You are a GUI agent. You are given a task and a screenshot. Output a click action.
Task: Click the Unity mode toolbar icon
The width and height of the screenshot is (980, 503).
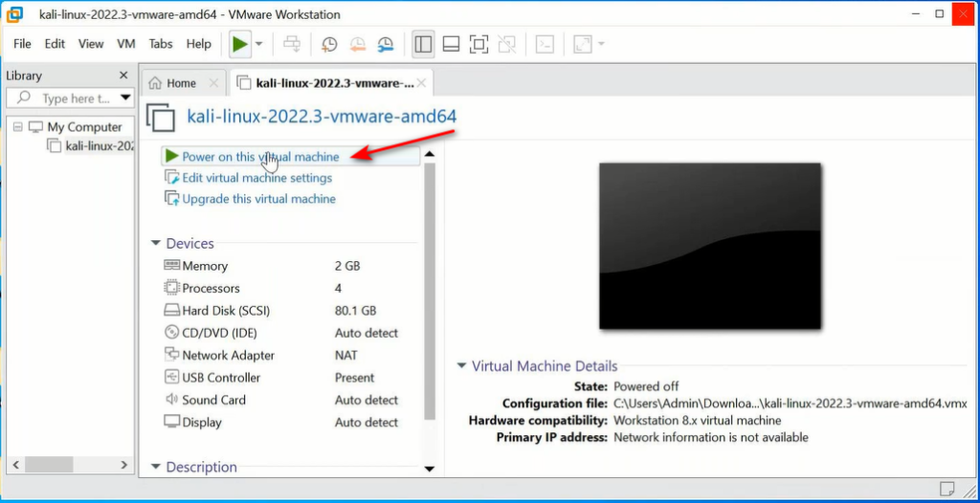pyautogui.click(x=507, y=44)
